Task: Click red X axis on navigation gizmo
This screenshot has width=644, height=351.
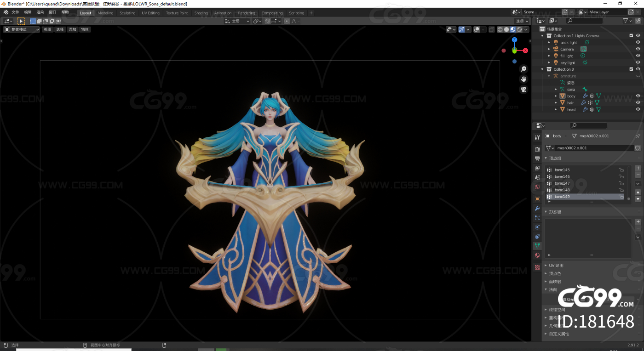Action: click(525, 51)
